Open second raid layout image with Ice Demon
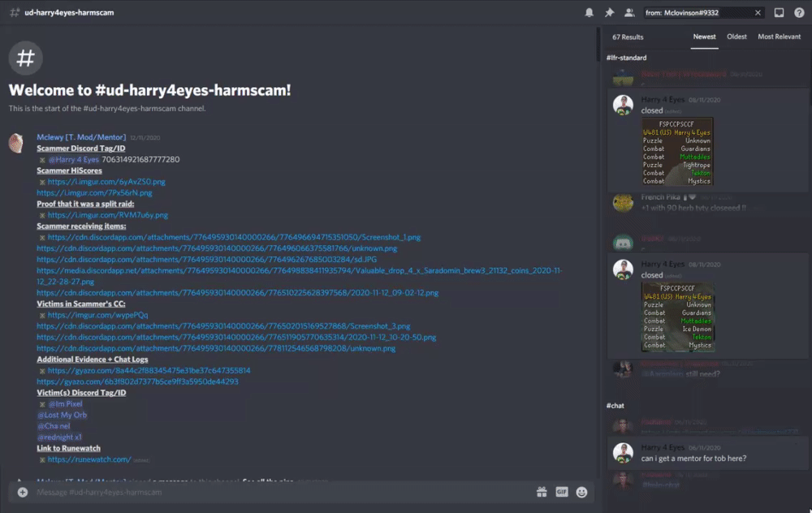 click(x=678, y=317)
